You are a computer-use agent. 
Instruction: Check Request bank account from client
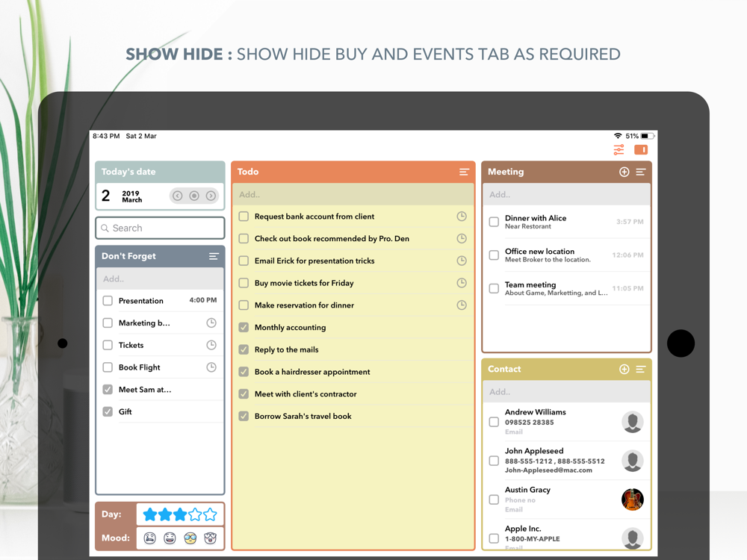244,217
